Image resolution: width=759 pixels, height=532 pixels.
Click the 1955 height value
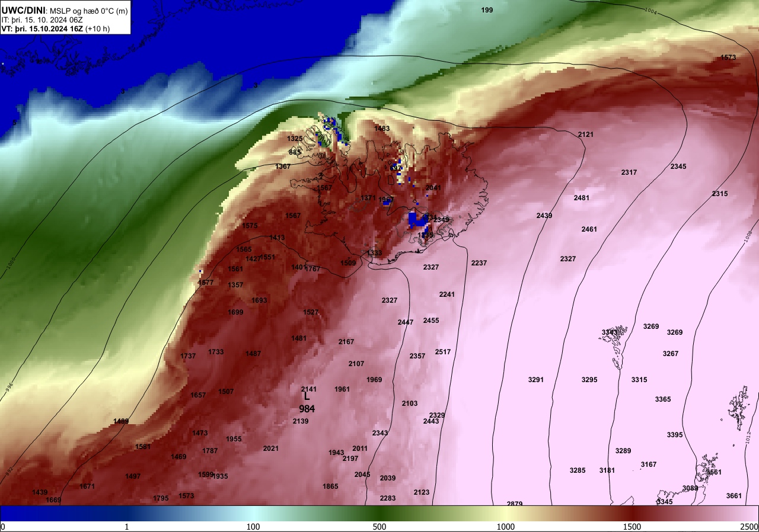[234, 439]
